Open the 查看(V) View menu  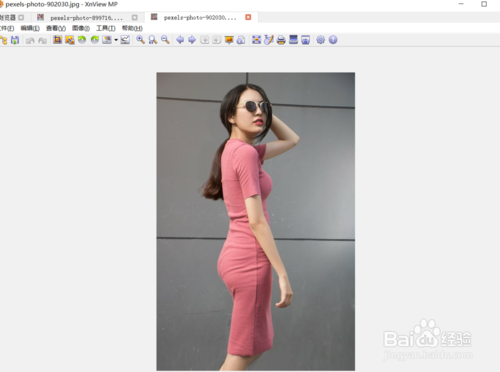click(56, 28)
